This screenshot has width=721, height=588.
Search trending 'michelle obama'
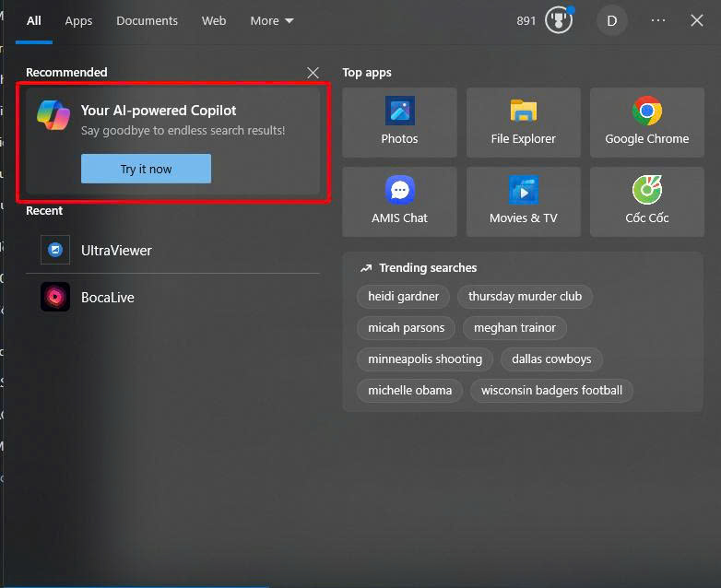(x=409, y=391)
